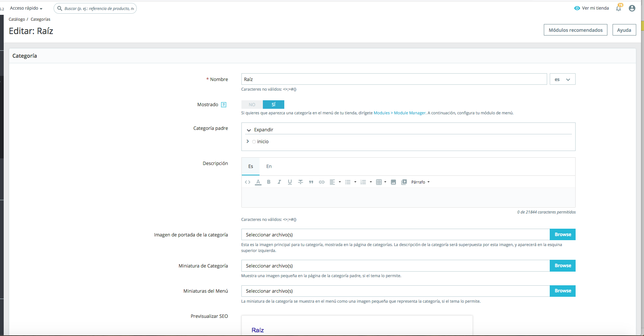
Task: Open user profile menu
Action: coord(632,8)
